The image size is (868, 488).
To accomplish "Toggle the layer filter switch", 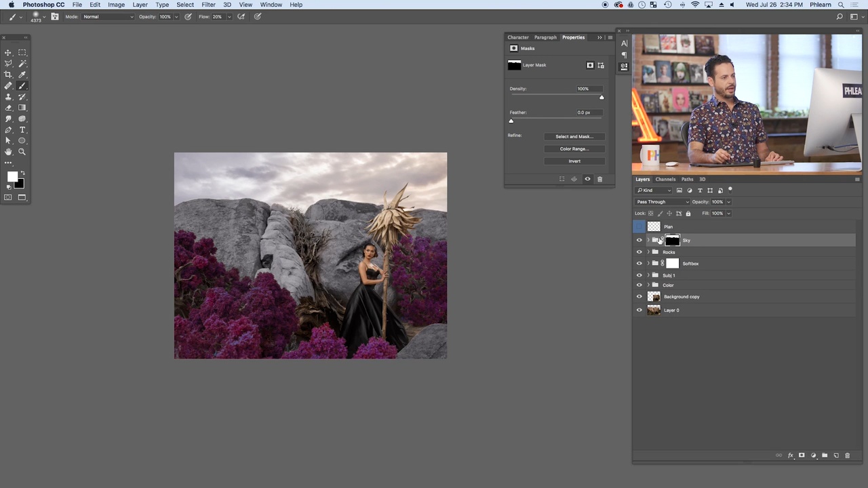I will tap(730, 190).
